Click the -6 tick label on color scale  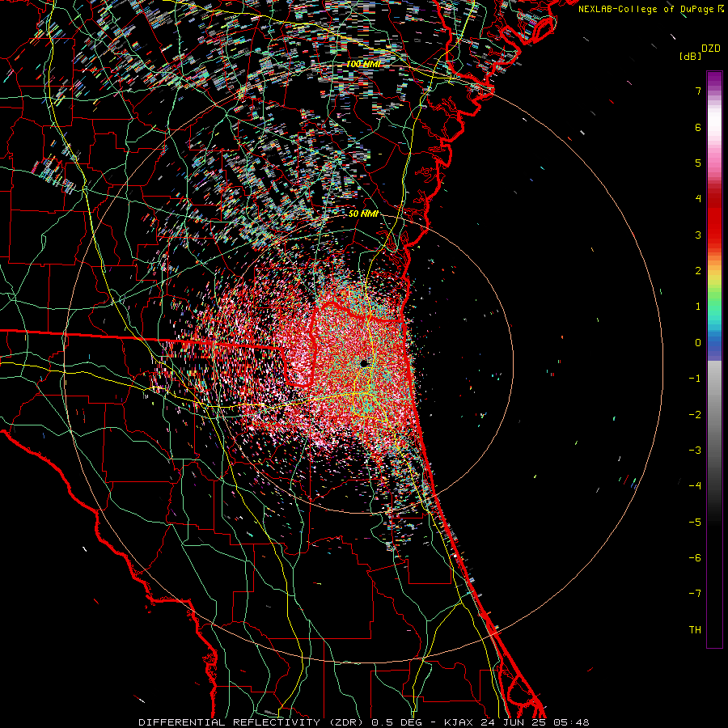coord(695,557)
